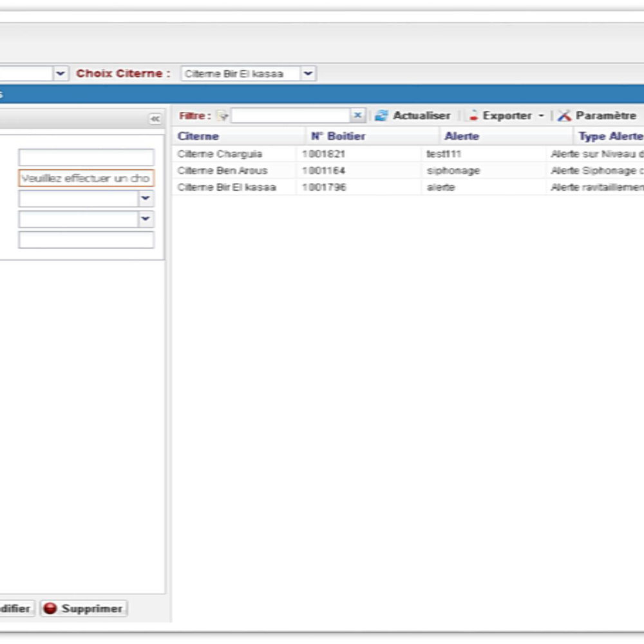The image size is (644, 644).
Task: Sort by Citerne column header
Action: click(198, 137)
